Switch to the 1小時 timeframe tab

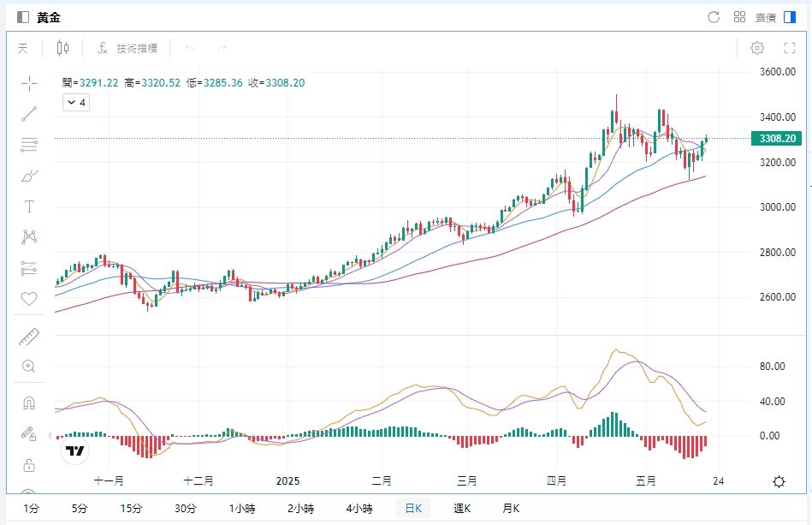(x=242, y=509)
